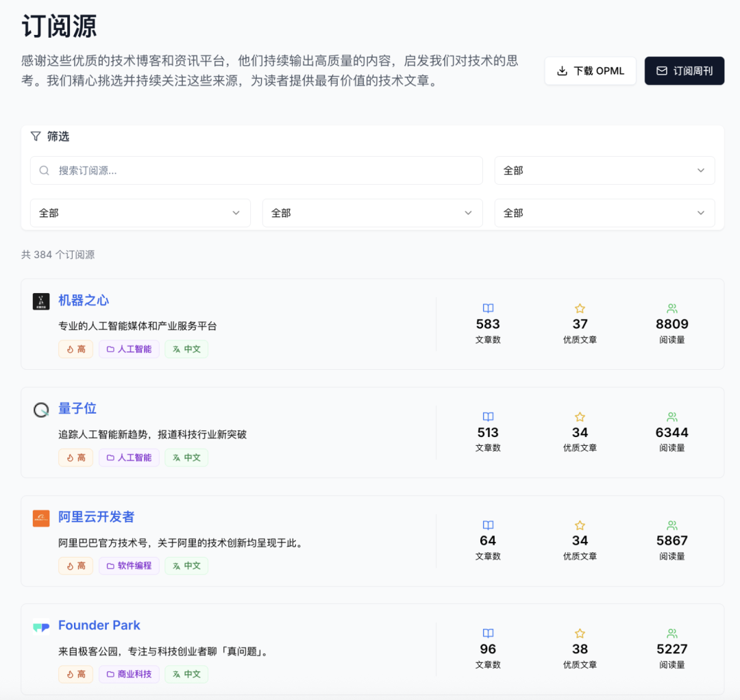Click the star icon above 量子位's 优质文章 count
Image resolution: width=740 pixels, height=700 pixels.
[x=580, y=416]
